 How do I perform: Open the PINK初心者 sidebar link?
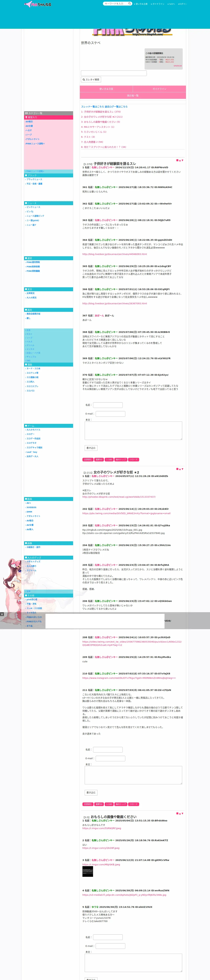click(32, 600)
